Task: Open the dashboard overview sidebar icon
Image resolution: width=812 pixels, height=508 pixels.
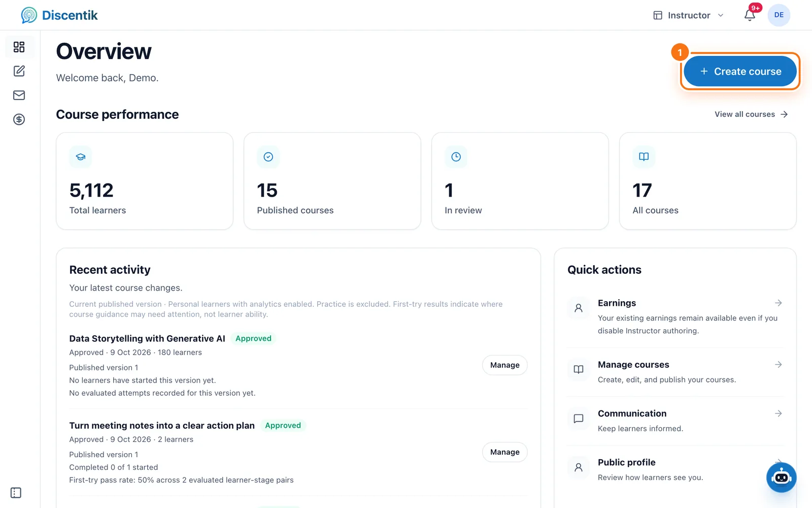Action: pyautogui.click(x=19, y=47)
